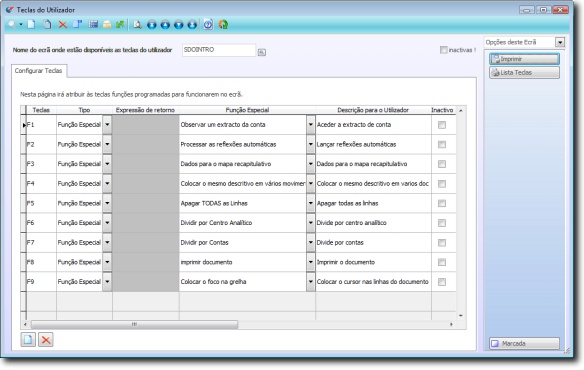Click the refresh globe toolbar icon
This screenshot has height=370, width=584.
pos(223,25)
